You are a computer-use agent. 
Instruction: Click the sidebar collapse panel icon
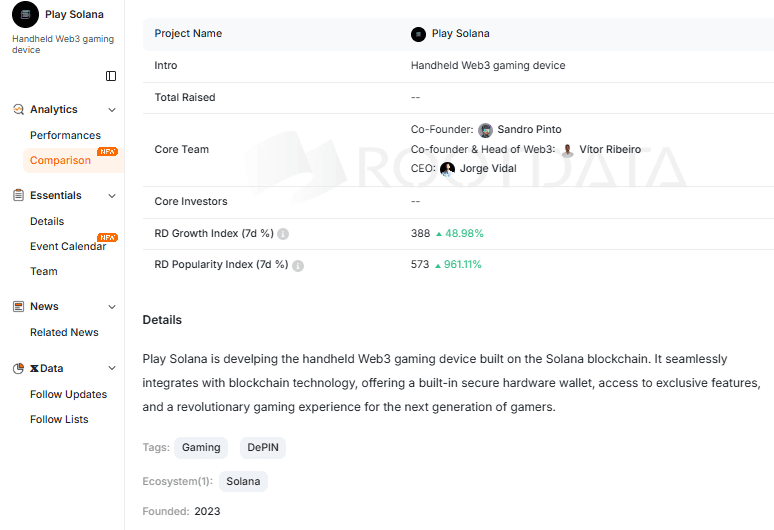pos(111,76)
